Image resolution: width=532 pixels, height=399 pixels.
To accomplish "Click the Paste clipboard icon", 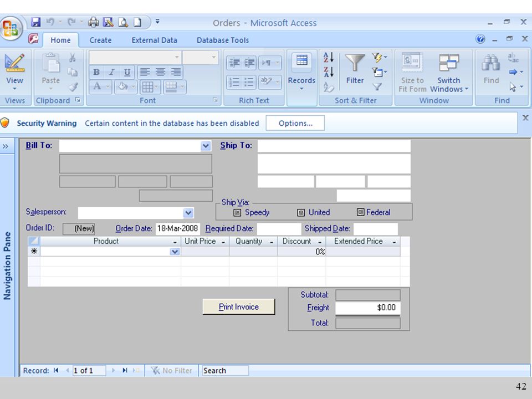I will pos(51,63).
